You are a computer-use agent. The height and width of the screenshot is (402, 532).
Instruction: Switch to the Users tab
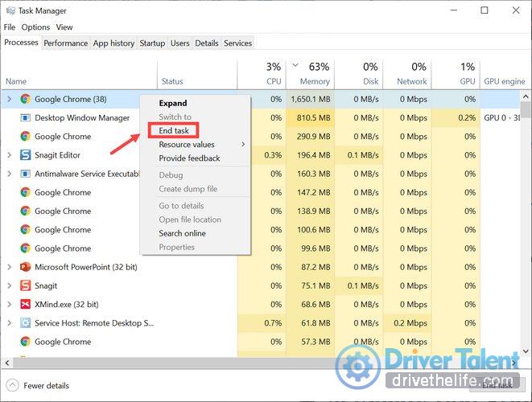pos(179,43)
